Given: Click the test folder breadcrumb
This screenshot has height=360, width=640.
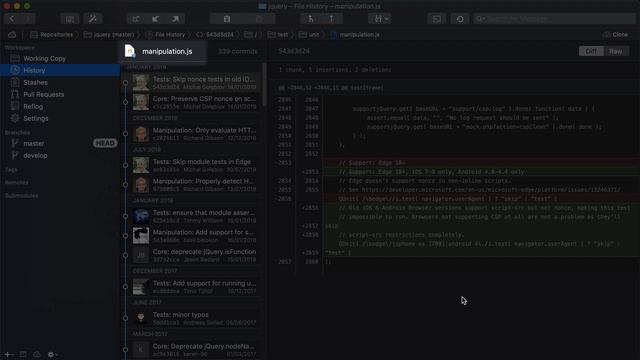Looking at the screenshot, I should click(278, 35).
